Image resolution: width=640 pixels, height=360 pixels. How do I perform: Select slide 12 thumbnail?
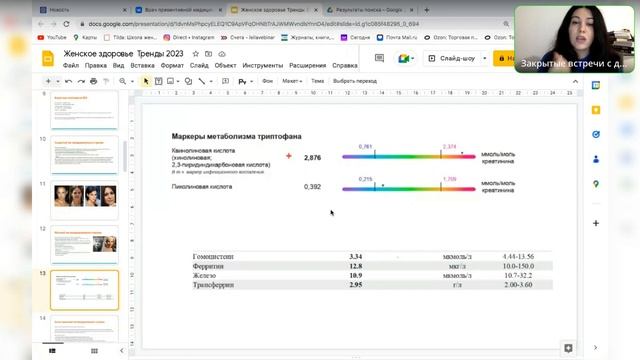[x=84, y=244]
